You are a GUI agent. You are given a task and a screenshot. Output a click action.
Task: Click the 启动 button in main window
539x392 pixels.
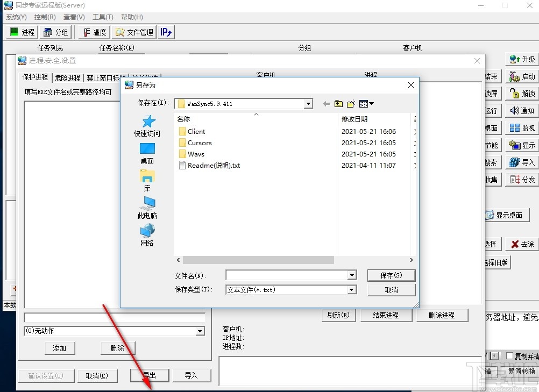click(522, 76)
